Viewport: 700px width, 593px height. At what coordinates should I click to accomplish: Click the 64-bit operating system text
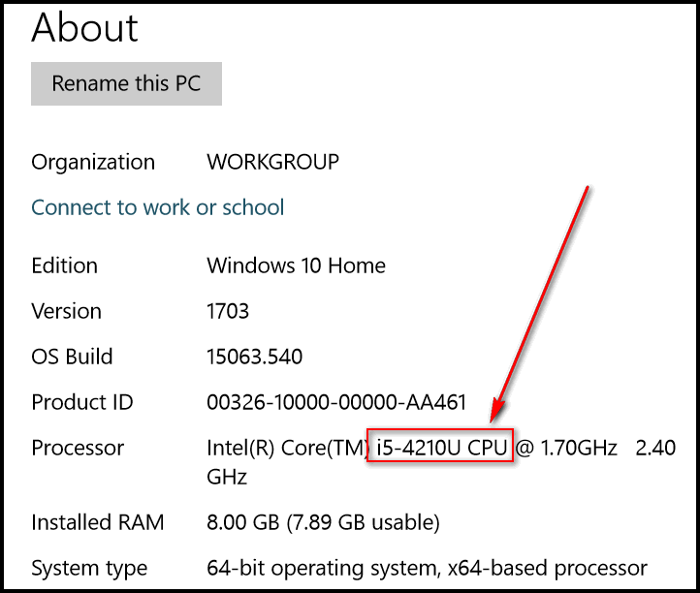click(x=322, y=569)
